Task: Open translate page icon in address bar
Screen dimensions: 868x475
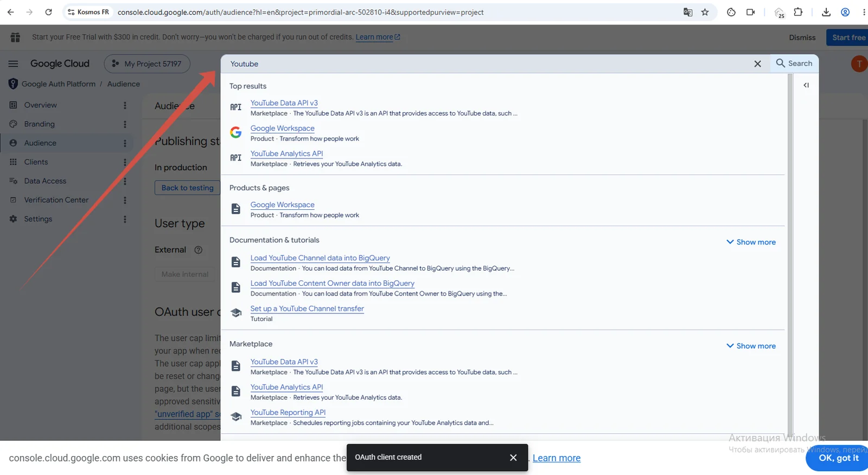Action: pyautogui.click(x=688, y=12)
